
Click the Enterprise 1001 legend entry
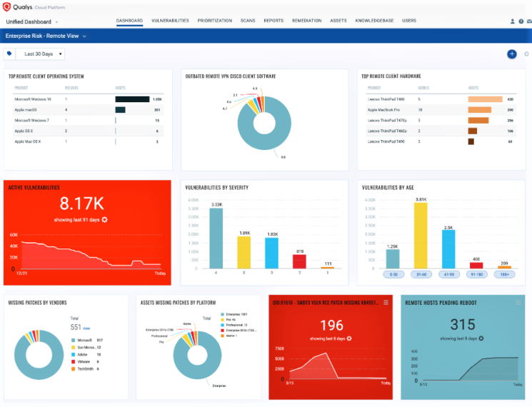pyautogui.click(x=234, y=314)
